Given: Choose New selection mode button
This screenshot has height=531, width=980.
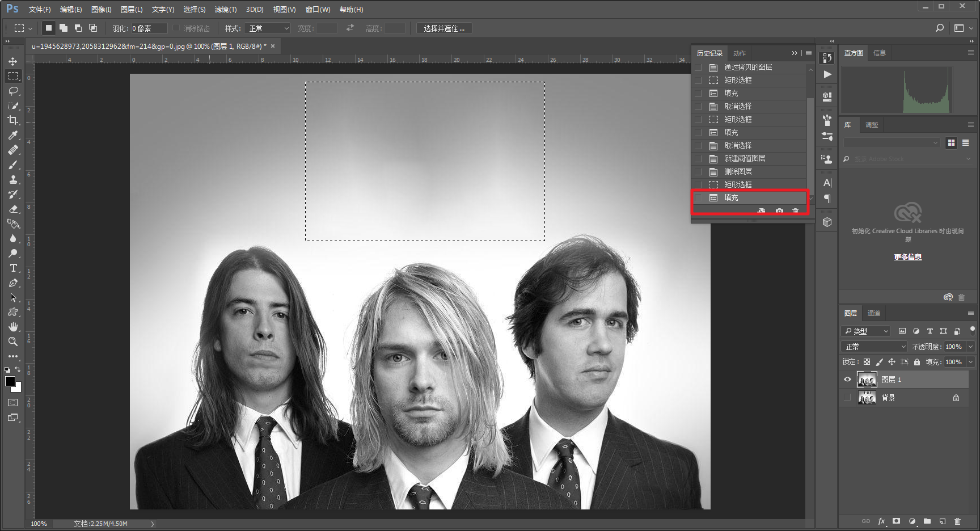Looking at the screenshot, I should coord(49,28).
